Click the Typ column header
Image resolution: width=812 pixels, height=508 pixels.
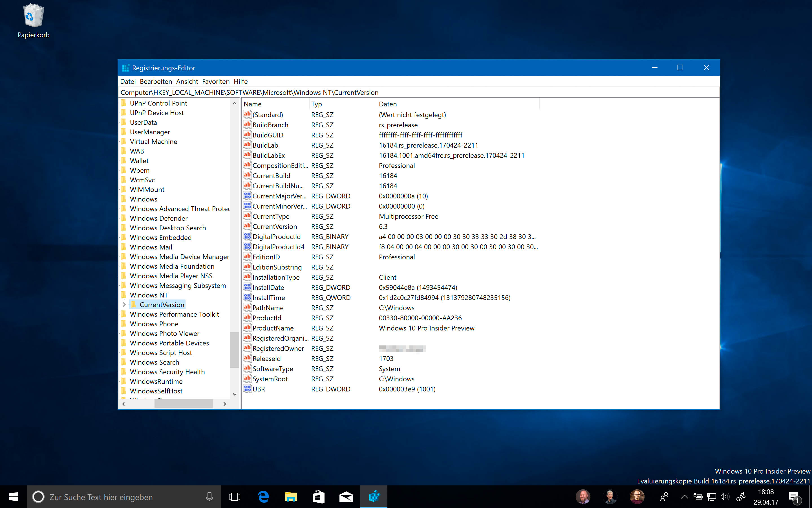(343, 104)
